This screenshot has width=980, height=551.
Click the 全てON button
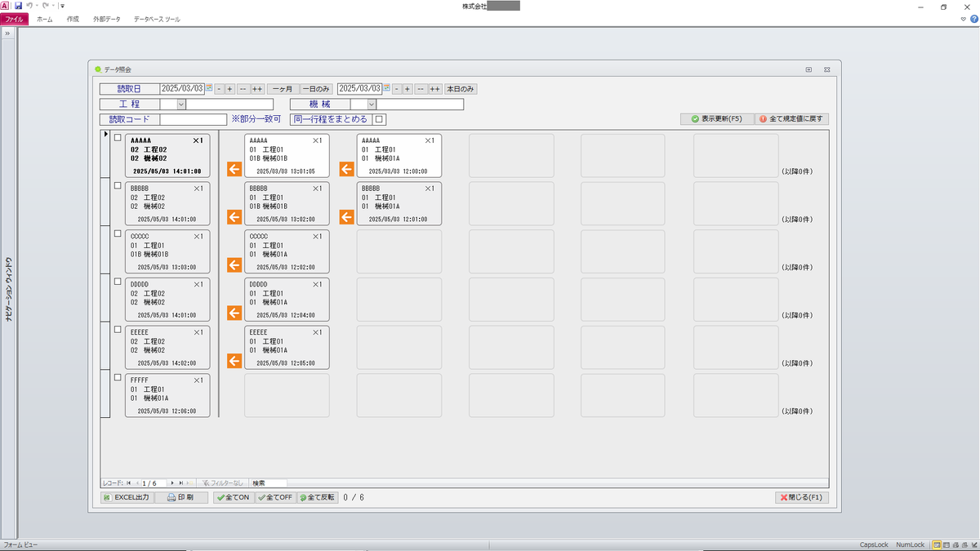click(234, 497)
